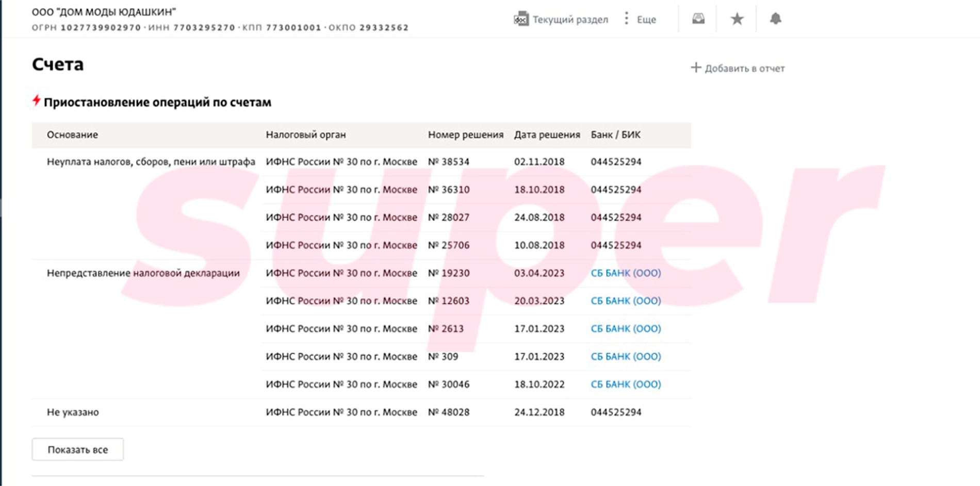This screenshot has height=486, width=980.
Task: Open СБ БАНК link for decision № 30046
Action: click(626, 384)
